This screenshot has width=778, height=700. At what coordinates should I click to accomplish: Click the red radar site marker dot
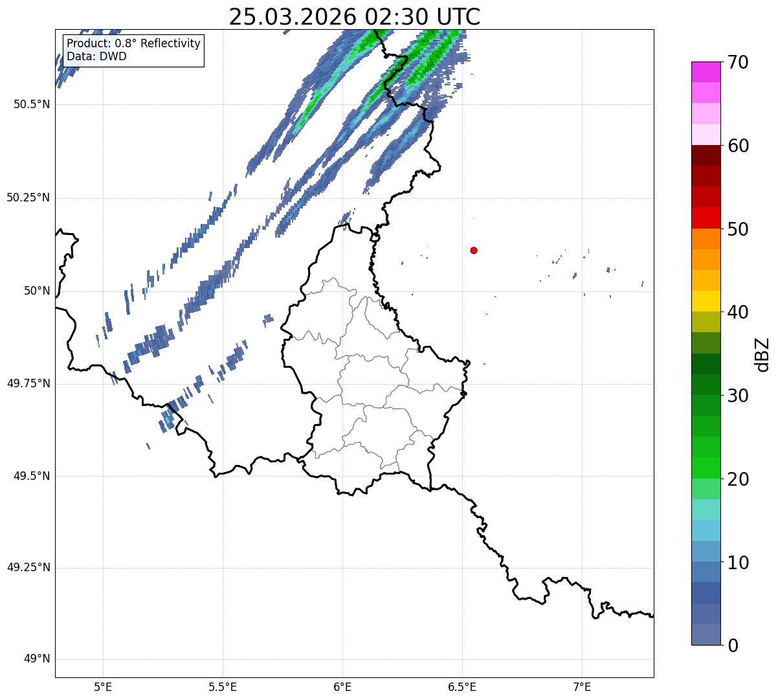474,250
